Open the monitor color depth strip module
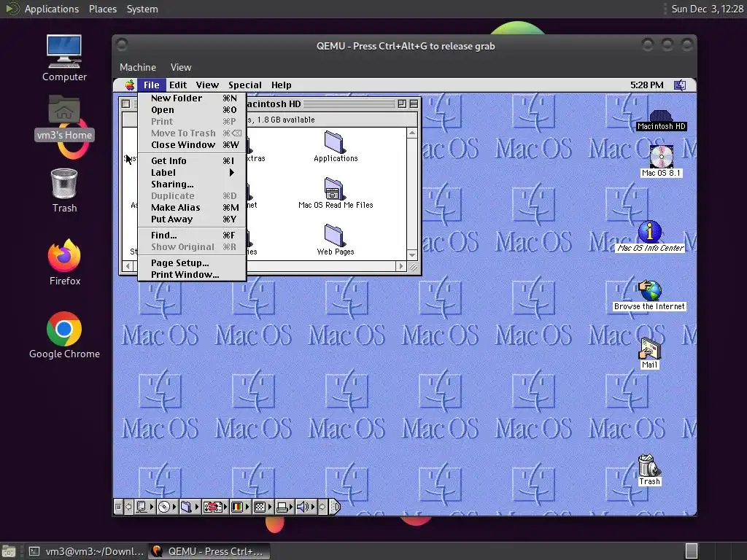This screenshot has height=560, width=747. pyautogui.click(x=240, y=507)
